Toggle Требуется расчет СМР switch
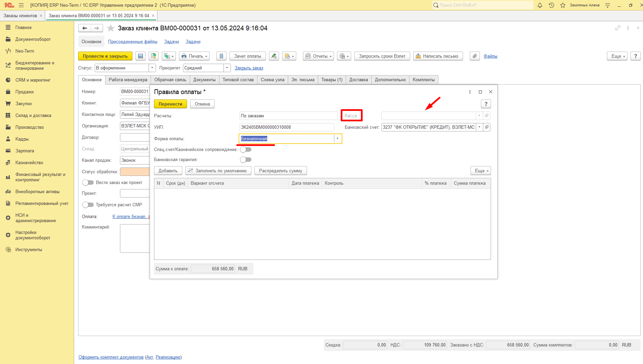Image resolution: width=643 pixels, height=364 pixels. [88, 205]
